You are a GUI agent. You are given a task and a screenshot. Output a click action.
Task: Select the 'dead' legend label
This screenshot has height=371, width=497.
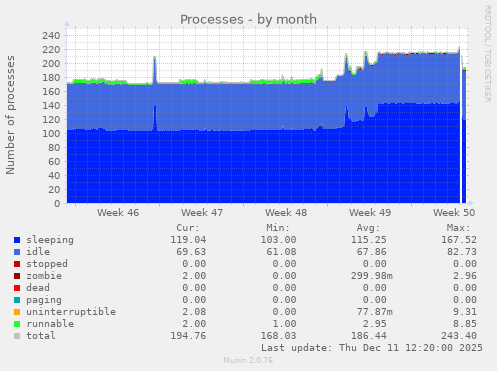(x=38, y=288)
